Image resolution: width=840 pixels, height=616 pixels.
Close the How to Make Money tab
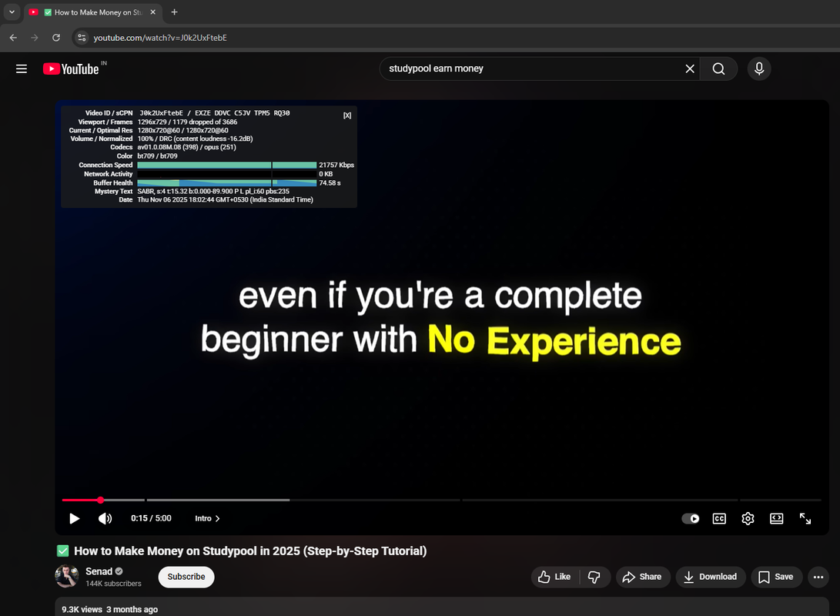pyautogui.click(x=152, y=12)
